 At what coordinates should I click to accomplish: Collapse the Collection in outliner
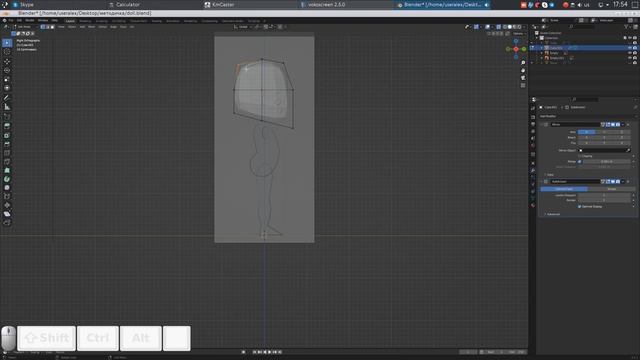(x=538, y=38)
